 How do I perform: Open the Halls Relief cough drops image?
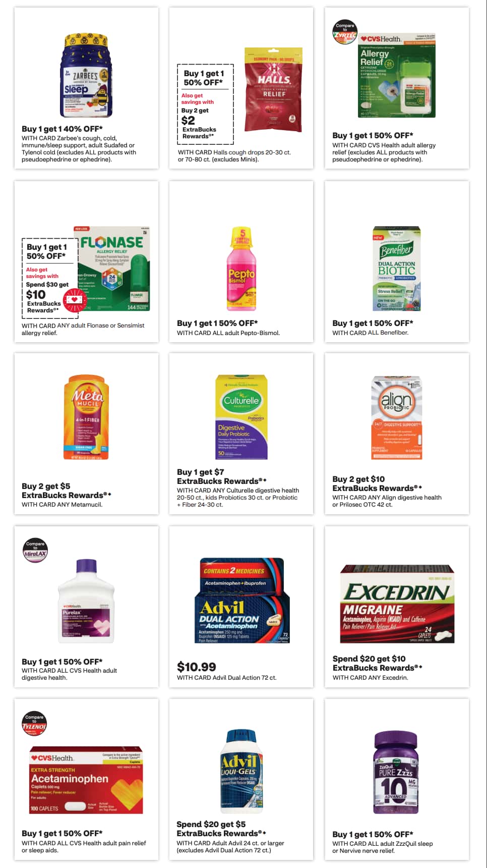click(274, 89)
